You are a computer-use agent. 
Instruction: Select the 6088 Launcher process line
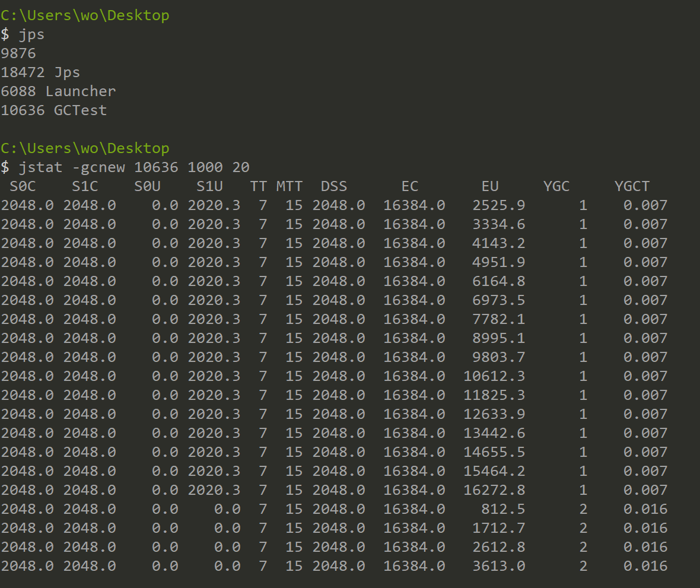[58, 91]
